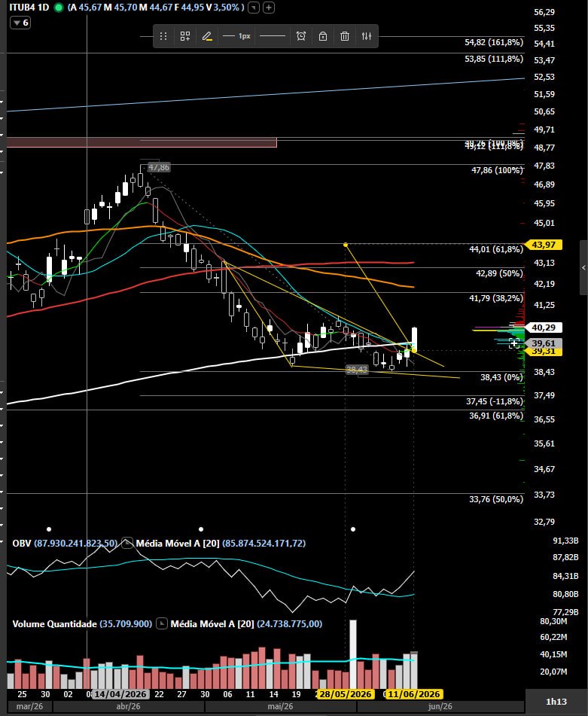Click the clone drawing object icon
This screenshot has height=716, width=588.
(x=185, y=36)
